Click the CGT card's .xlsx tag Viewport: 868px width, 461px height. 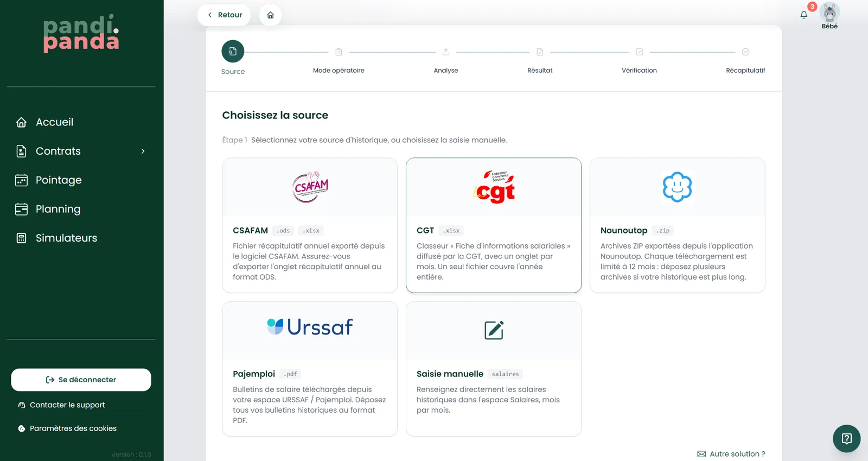click(x=451, y=231)
